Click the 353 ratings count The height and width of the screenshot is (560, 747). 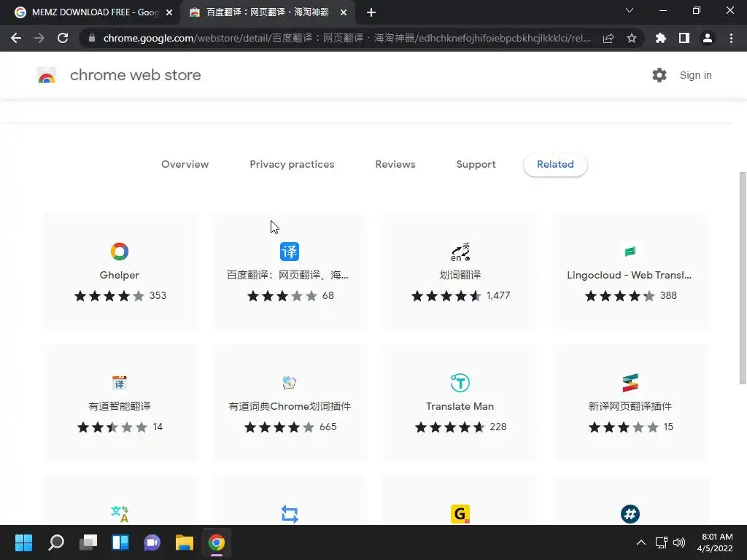coord(158,295)
